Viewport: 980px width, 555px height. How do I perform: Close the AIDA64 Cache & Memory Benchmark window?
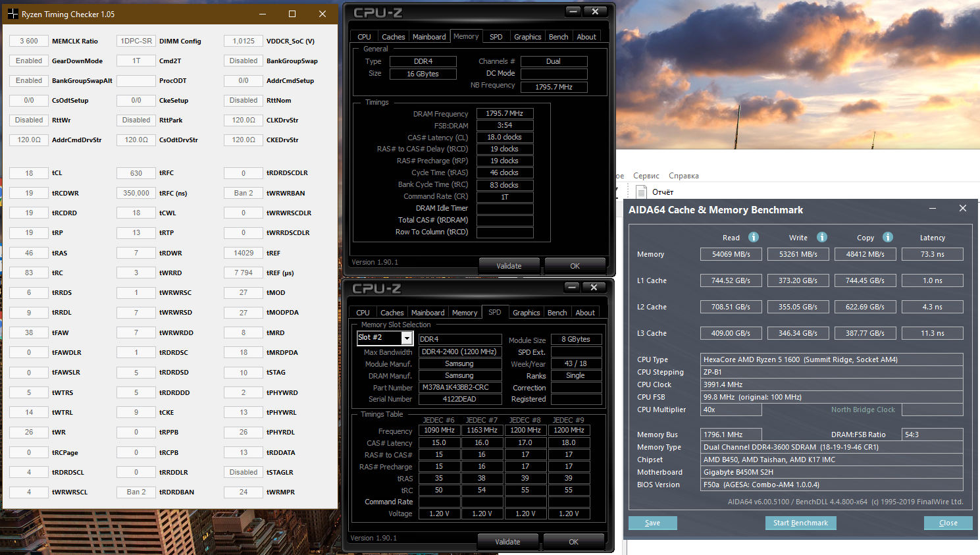click(962, 208)
